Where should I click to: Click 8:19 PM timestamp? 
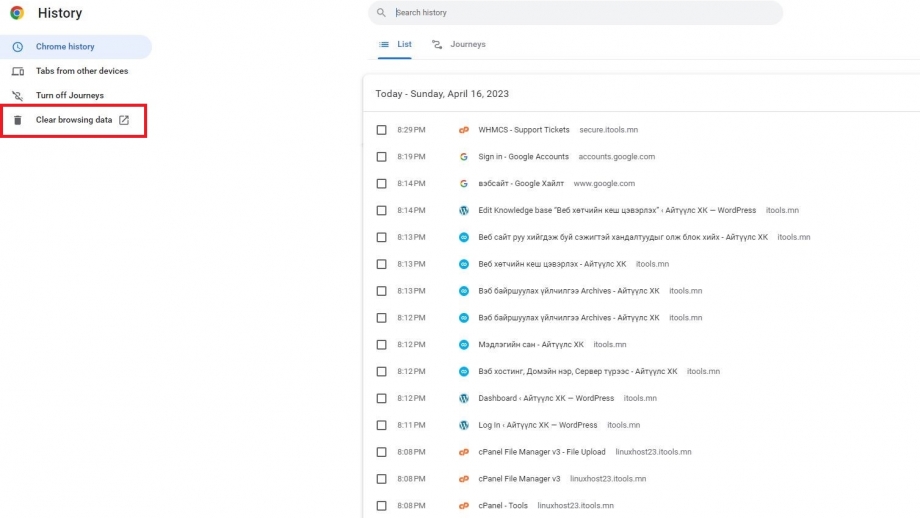click(x=411, y=157)
